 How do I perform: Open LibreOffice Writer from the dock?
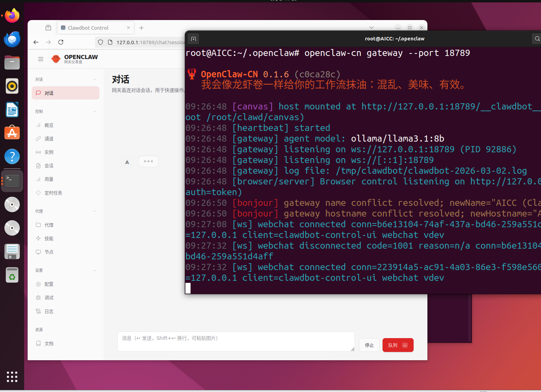click(x=12, y=109)
